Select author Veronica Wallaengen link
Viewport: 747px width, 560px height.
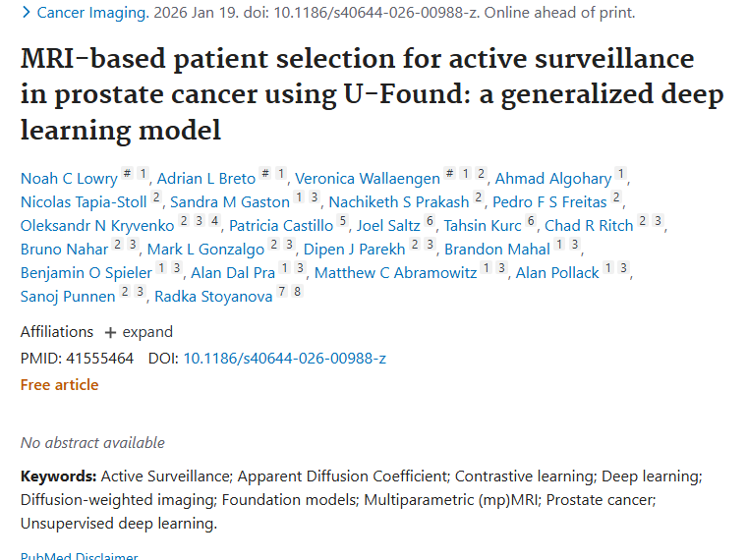tap(367, 178)
